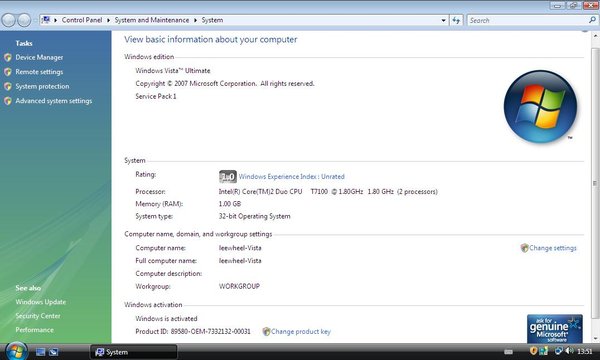Click the '1.00 GB' memory value
This screenshot has width=600, height=360.
[x=230, y=204]
